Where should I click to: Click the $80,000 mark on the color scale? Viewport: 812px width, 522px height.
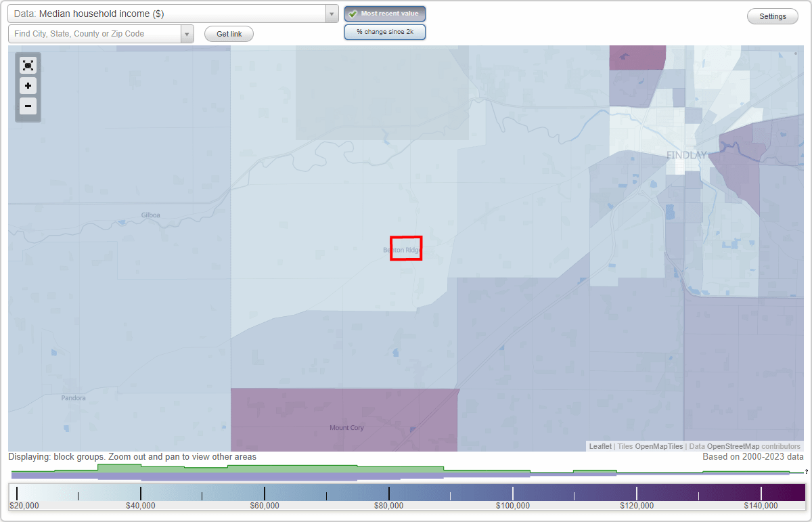389,492
